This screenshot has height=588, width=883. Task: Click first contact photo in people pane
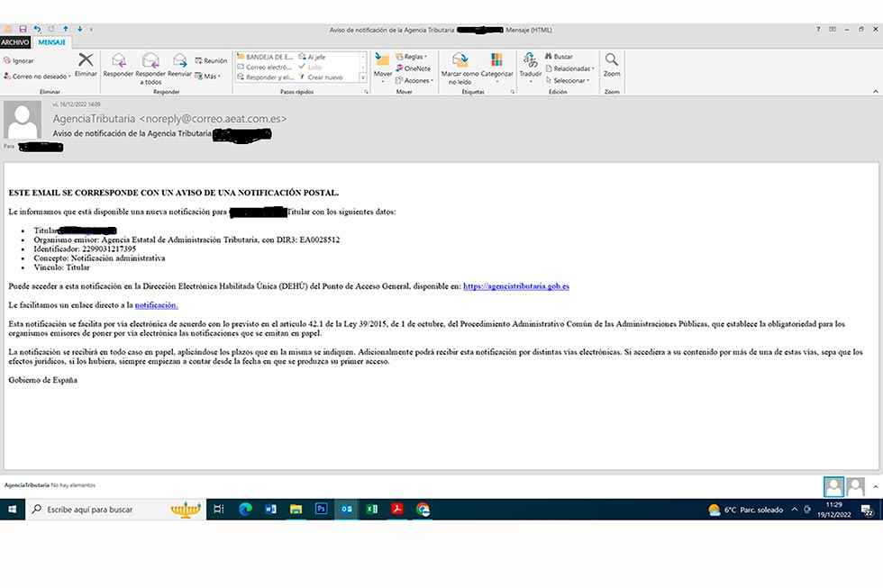point(833,487)
